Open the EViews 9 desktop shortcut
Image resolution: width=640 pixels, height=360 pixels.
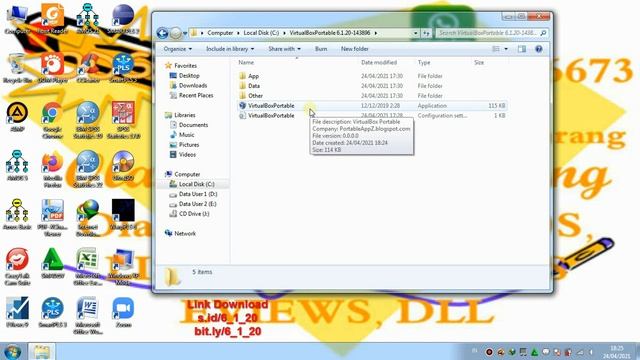pos(17,312)
